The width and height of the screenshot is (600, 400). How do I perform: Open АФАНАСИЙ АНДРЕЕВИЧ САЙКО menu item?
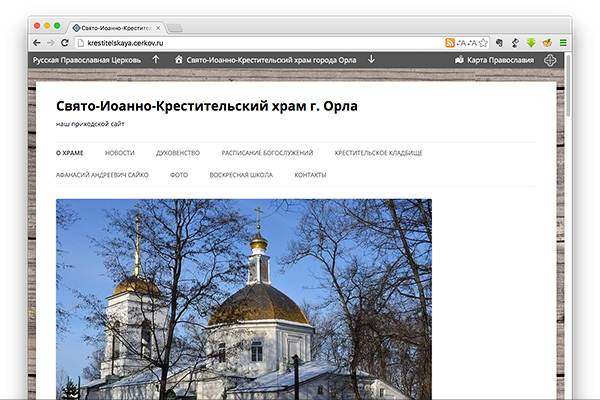pyautogui.click(x=102, y=175)
